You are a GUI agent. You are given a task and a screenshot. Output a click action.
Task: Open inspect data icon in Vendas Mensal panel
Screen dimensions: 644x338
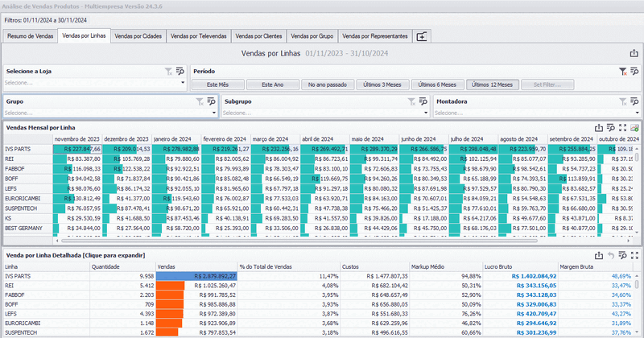pos(611,128)
